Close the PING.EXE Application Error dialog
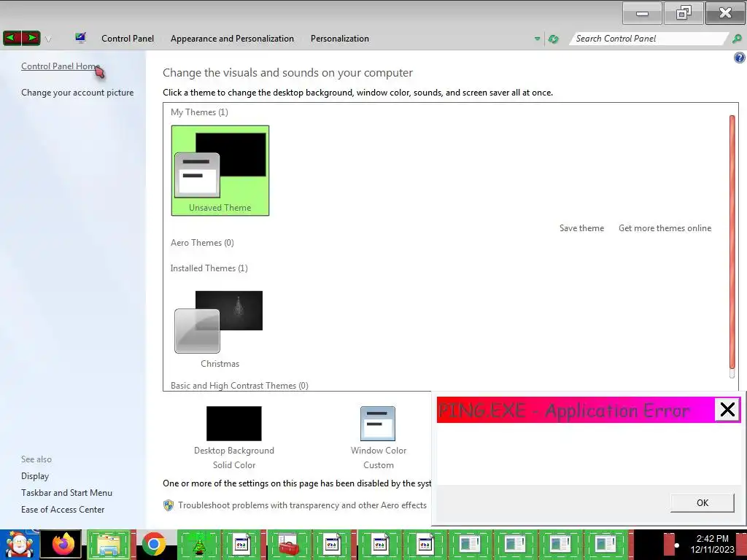The image size is (747, 560). (x=727, y=410)
